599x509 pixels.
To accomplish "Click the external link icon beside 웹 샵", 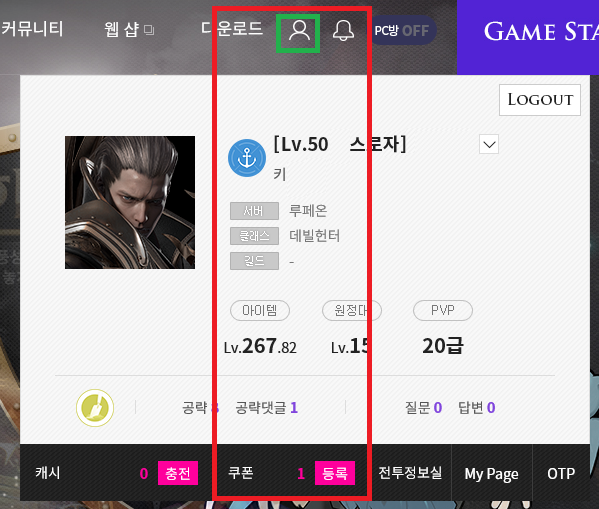I will tap(149, 30).
